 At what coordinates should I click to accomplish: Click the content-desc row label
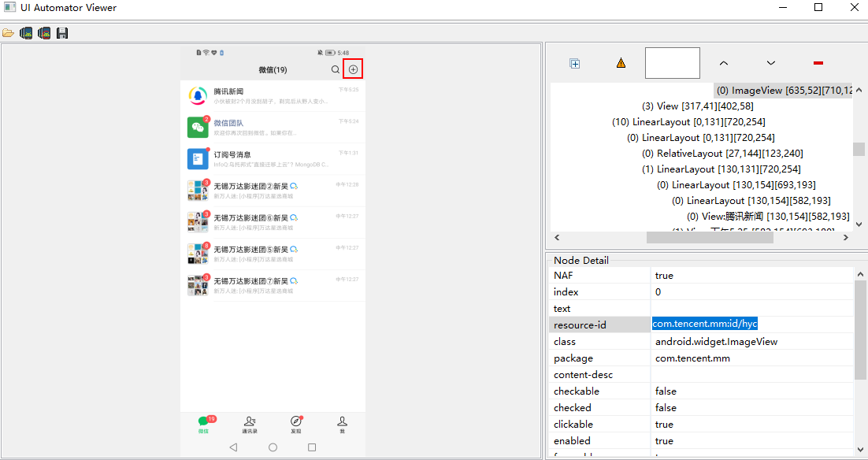pos(584,375)
